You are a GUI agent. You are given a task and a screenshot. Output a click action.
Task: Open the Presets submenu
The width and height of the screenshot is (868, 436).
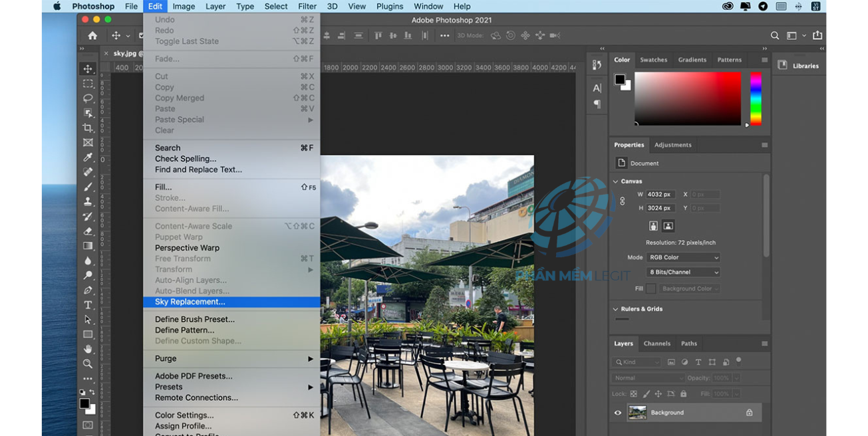pyautogui.click(x=231, y=387)
